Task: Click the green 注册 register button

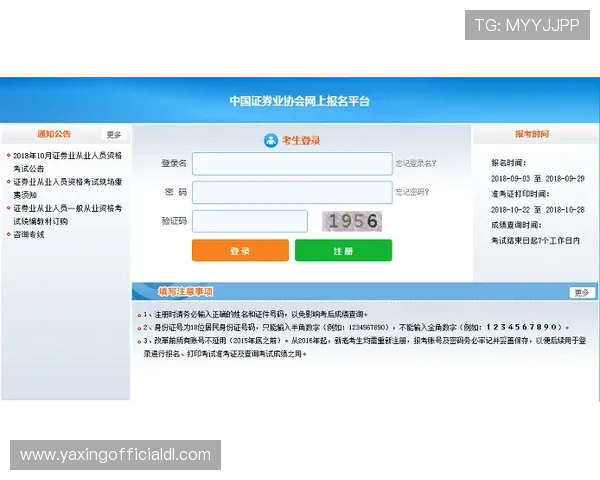Action: coord(343,251)
